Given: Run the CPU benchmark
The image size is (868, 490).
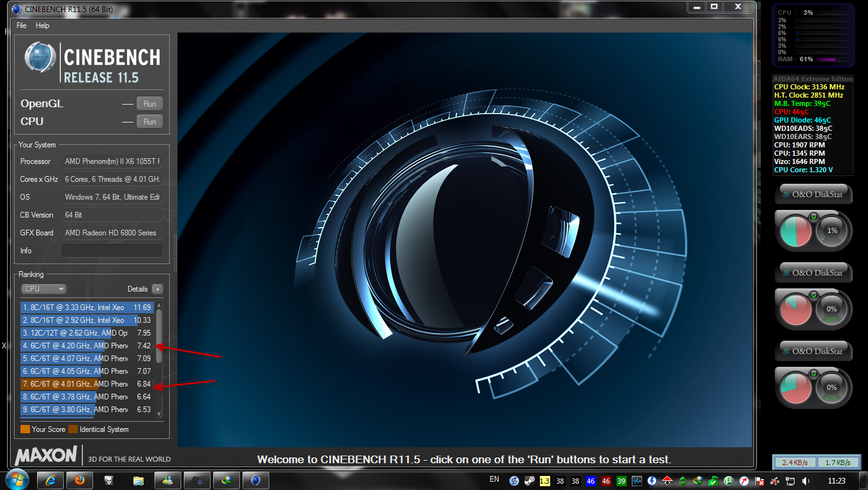Looking at the screenshot, I should 149,122.
